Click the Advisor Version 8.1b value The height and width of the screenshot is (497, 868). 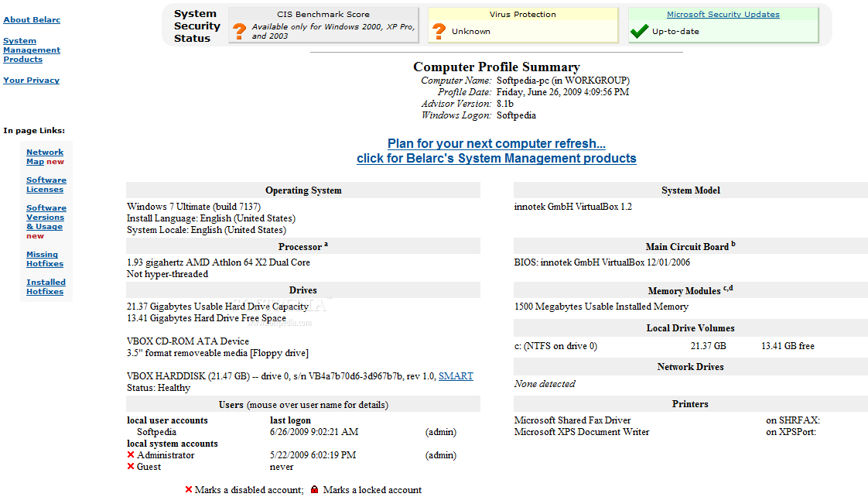point(505,104)
